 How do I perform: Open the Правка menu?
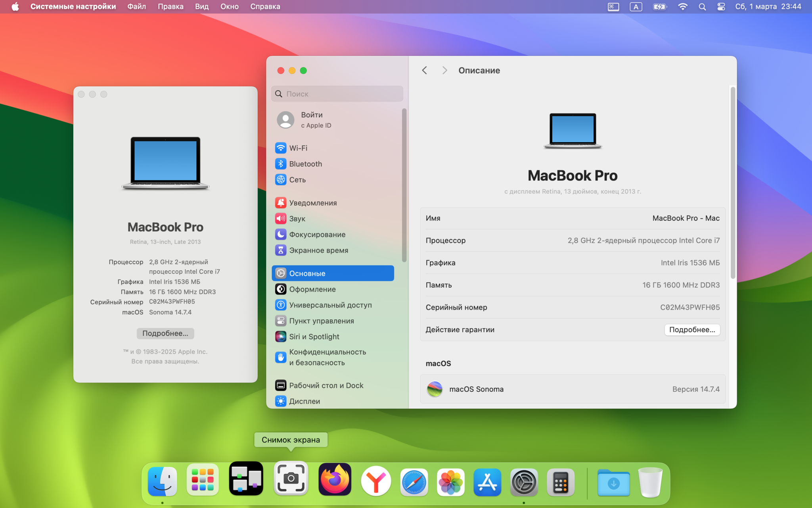click(x=170, y=6)
